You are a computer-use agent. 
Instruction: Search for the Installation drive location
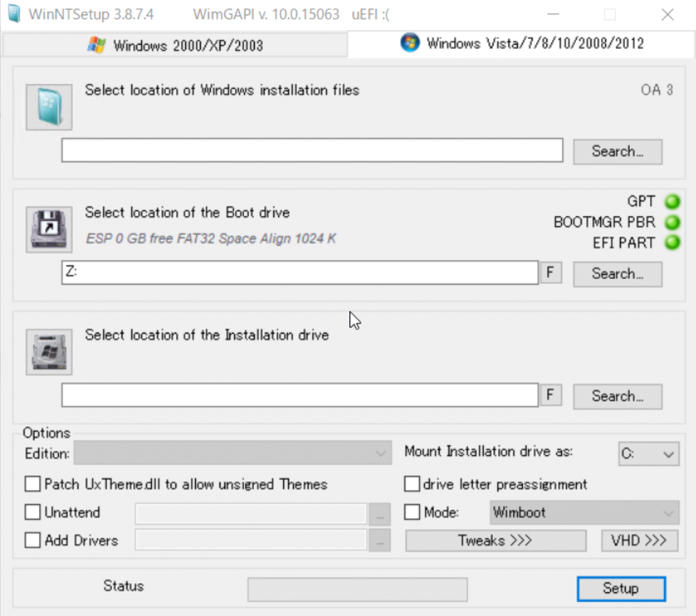[x=617, y=396]
